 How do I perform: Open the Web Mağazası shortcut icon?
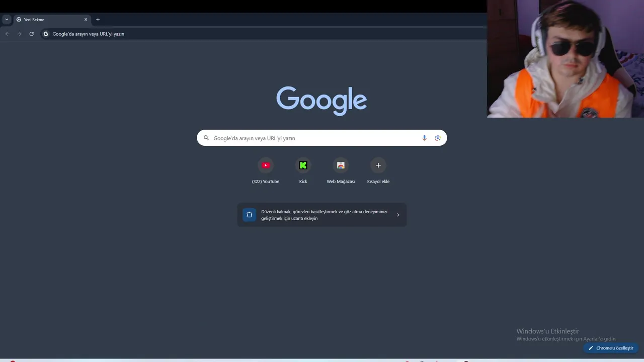click(x=341, y=165)
